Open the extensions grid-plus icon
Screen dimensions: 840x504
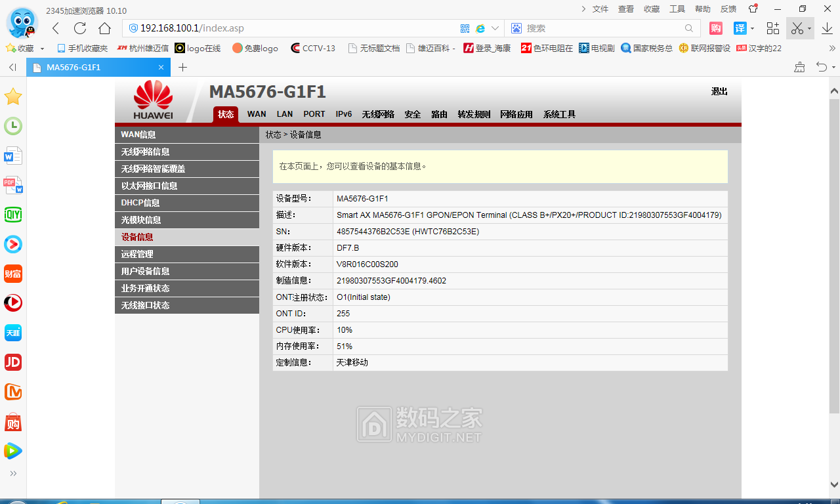(773, 28)
